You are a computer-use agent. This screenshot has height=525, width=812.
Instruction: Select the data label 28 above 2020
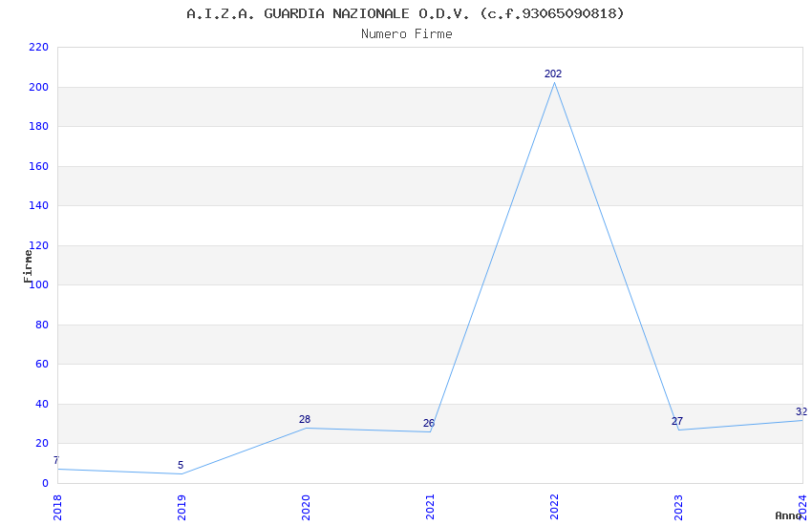click(x=305, y=419)
